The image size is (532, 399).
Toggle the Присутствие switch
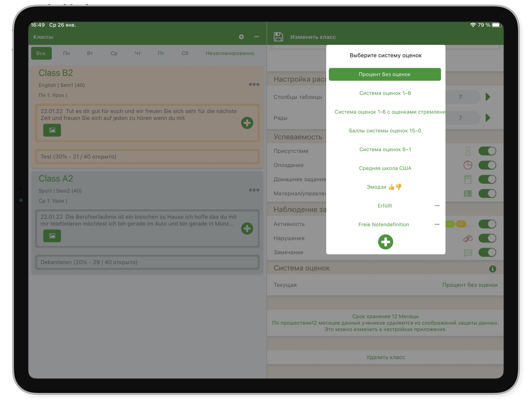tap(487, 151)
